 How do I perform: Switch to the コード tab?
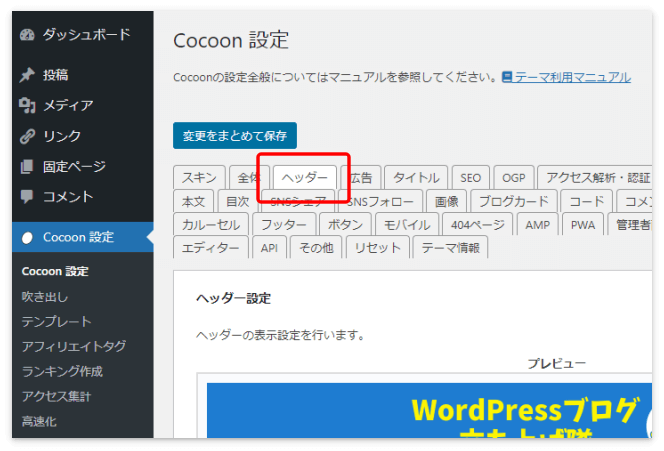[587, 201]
